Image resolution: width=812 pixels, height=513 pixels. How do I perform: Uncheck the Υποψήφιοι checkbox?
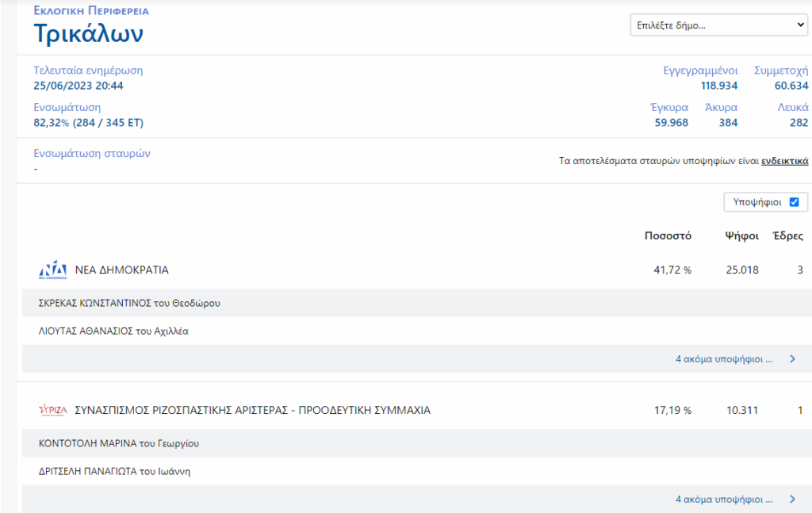click(794, 202)
